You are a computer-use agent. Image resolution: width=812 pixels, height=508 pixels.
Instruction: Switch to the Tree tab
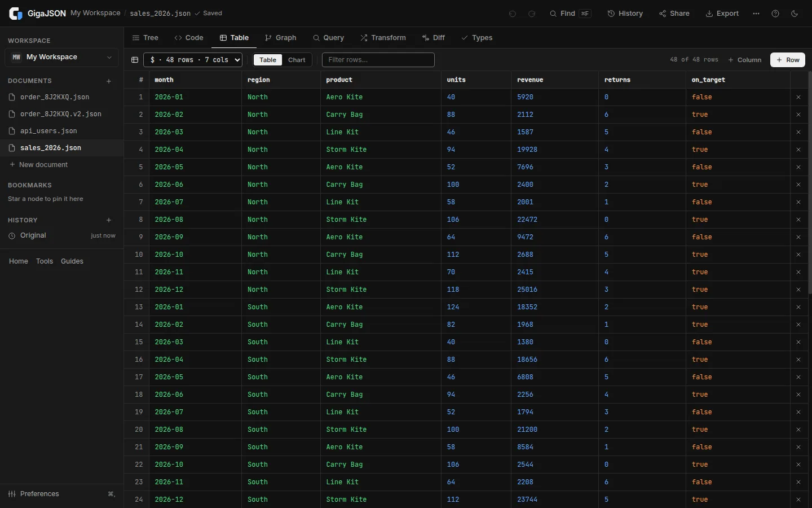click(x=145, y=38)
